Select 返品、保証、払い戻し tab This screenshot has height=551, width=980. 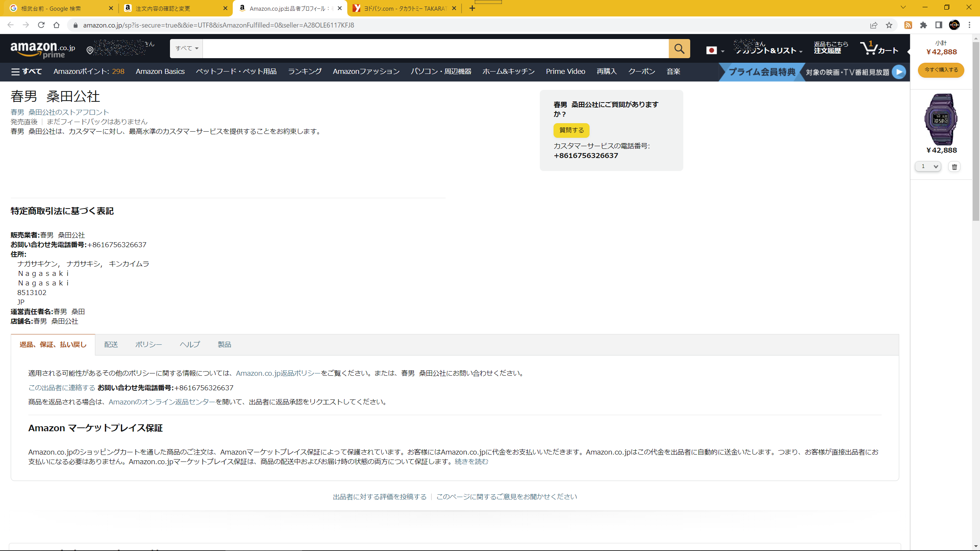(x=53, y=344)
